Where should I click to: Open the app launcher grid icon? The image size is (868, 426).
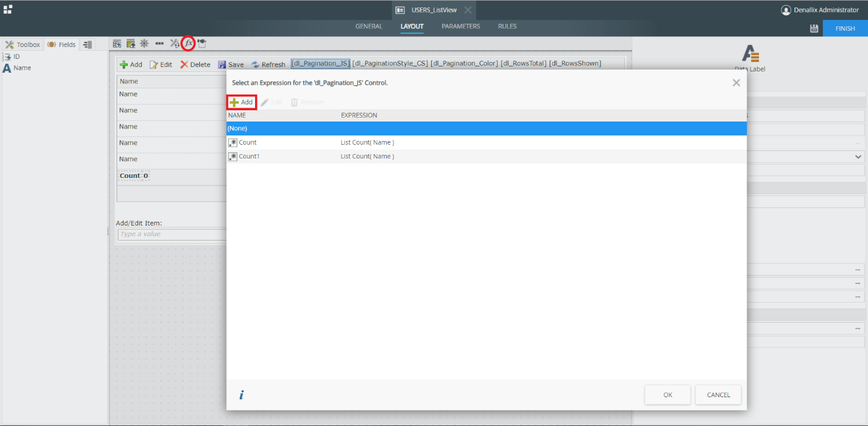click(8, 9)
